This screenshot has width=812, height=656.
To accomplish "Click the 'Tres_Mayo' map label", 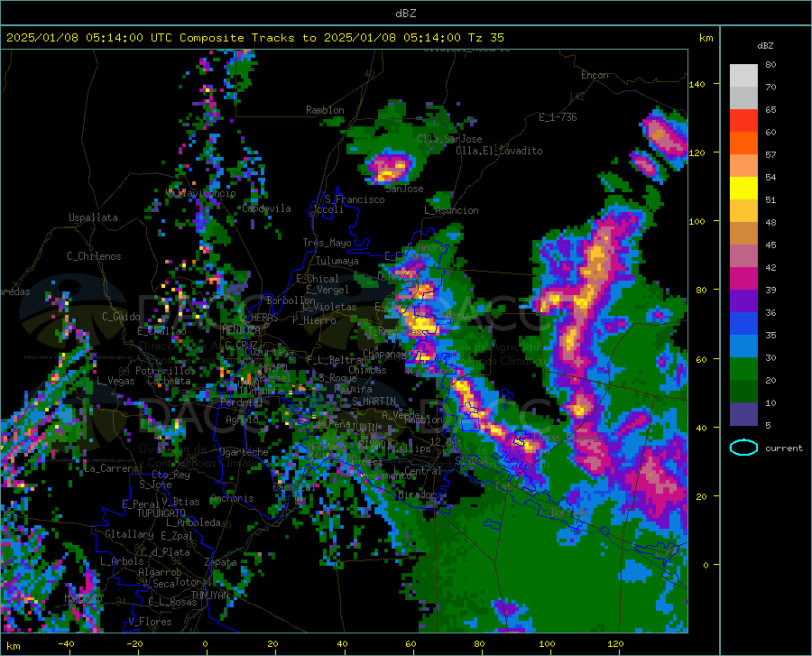I will coord(327,243).
